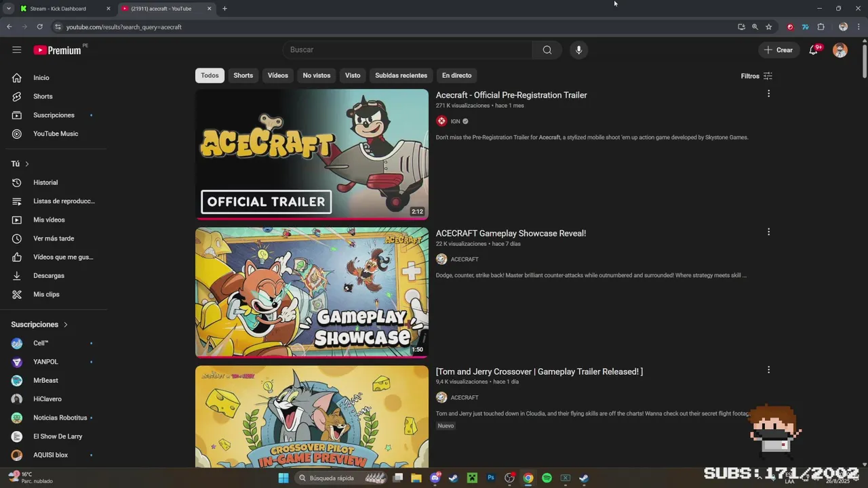Open the Cell™ channel subscription

53,343
